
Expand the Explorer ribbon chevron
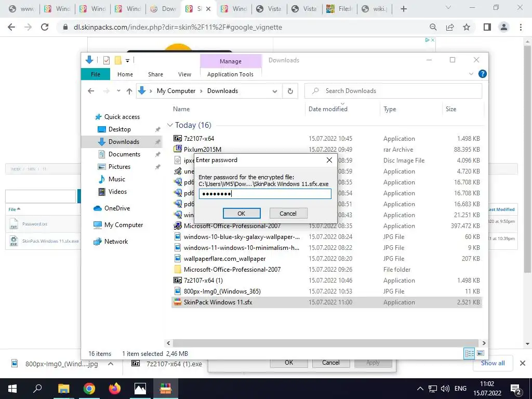[x=471, y=74]
